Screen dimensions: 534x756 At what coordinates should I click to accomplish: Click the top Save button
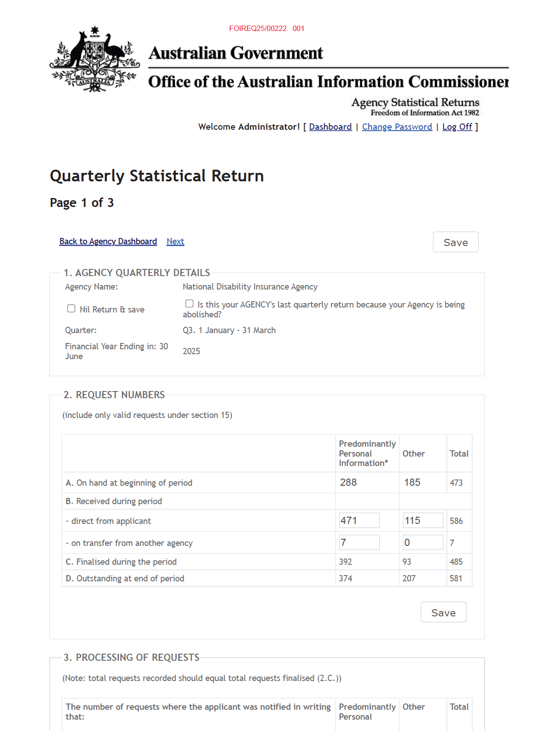click(x=455, y=242)
